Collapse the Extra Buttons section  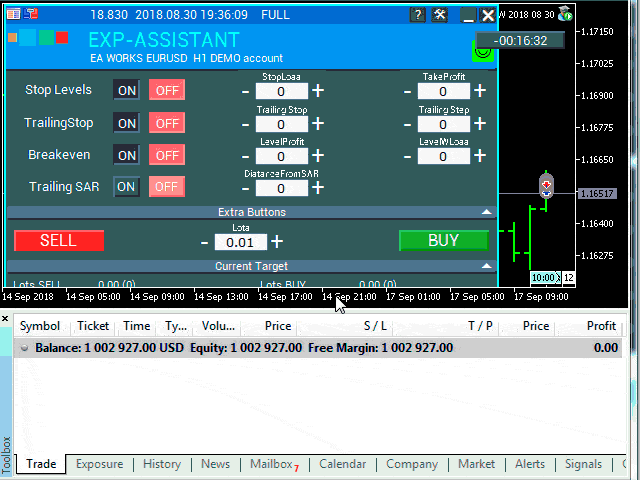486,212
